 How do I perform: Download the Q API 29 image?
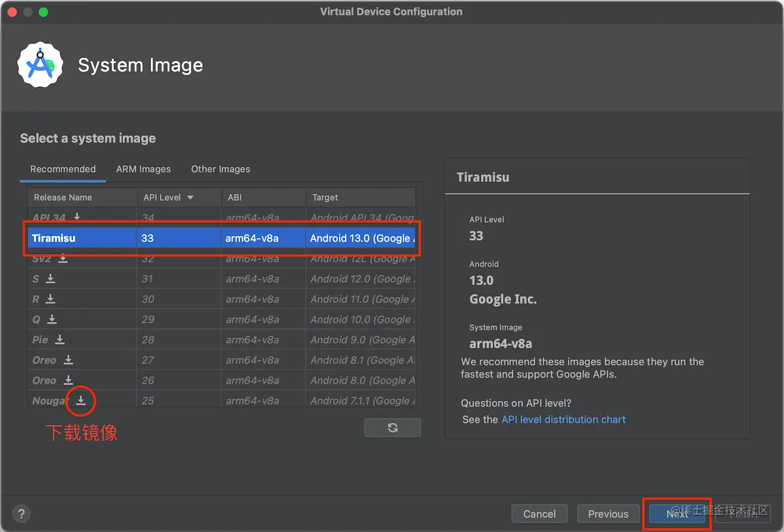coord(53,319)
